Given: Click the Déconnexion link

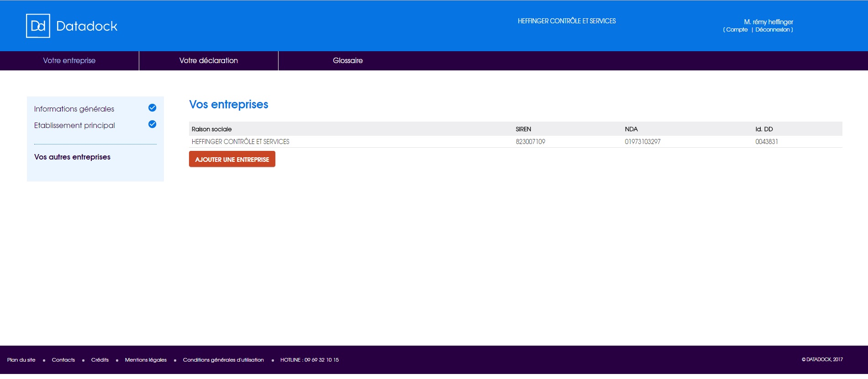Looking at the screenshot, I should point(773,30).
